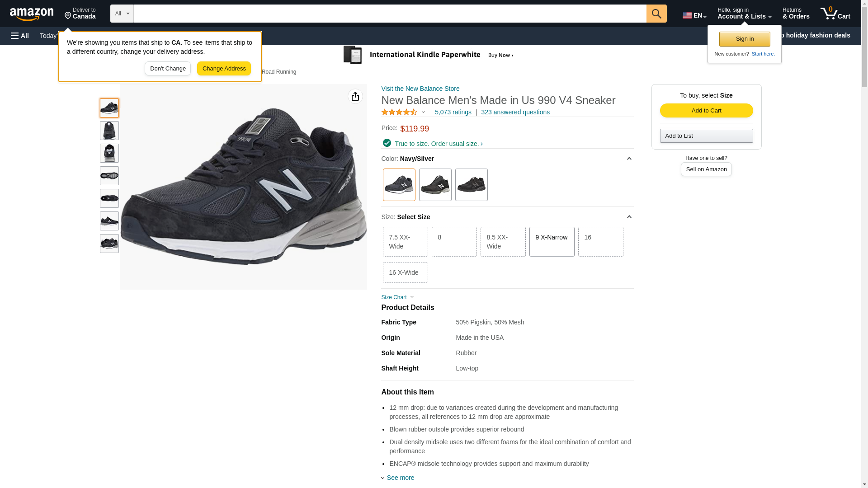The width and height of the screenshot is (868, 488).
Task: Click the star rating icon
Action: pos(399,112)
